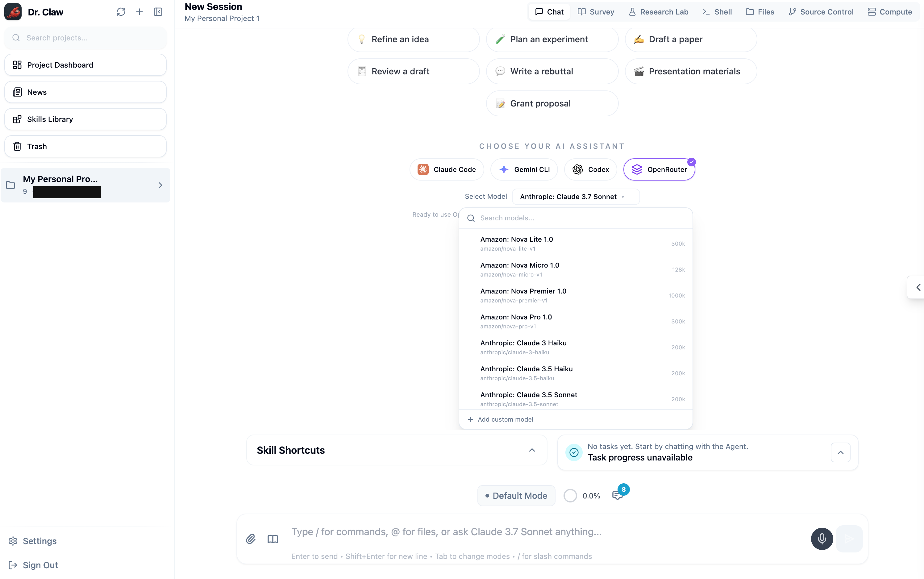Toggle the Default Mode button

pyautogui.click(x=516, y=496)
